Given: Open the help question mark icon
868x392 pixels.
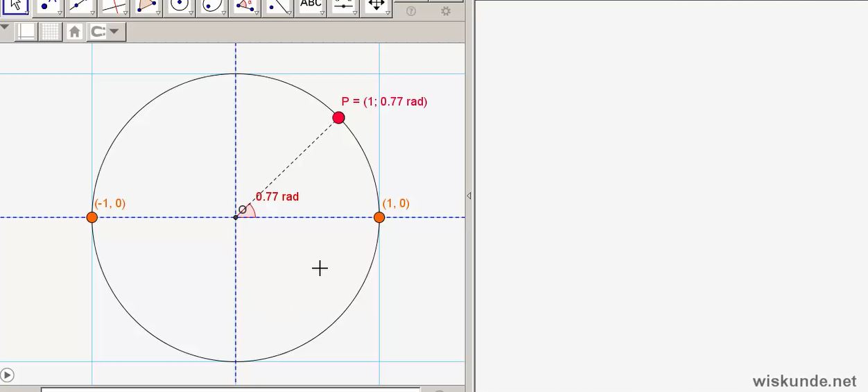Looking at the screenshot, I should [x=411, y=11].
